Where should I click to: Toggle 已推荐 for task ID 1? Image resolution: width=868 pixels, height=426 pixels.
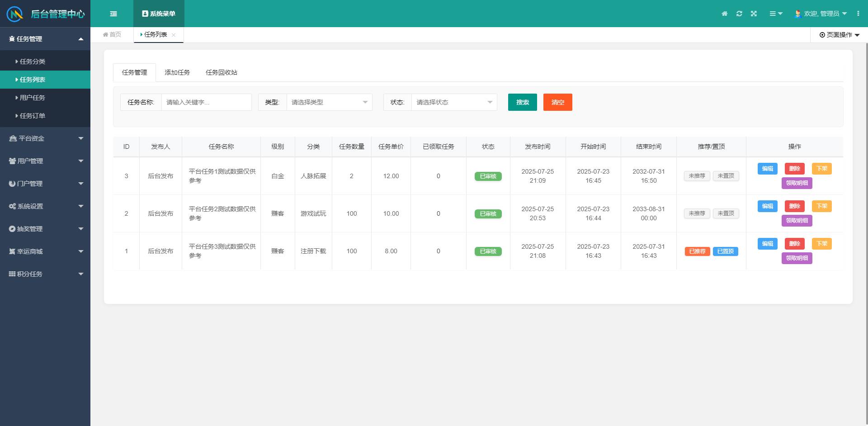pos(698,251)
